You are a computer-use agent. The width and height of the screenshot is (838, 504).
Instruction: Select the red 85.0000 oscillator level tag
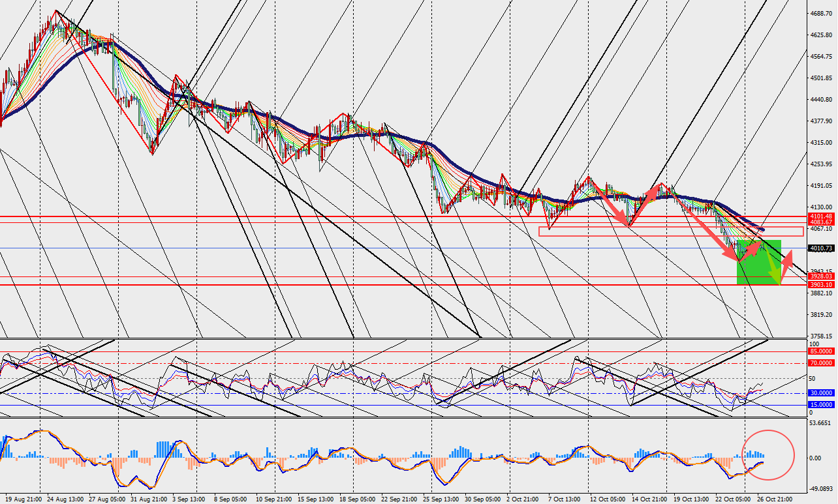pos(821,351)
